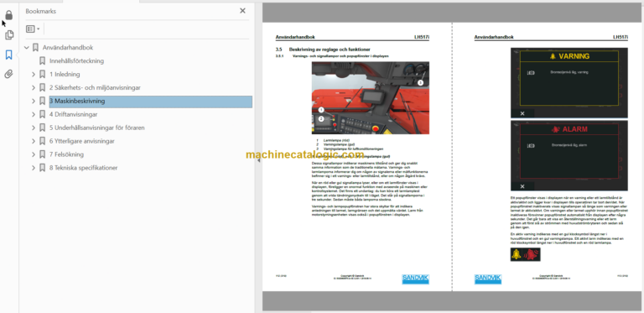Click the Bookmarks panel title
The image size is (644, 313).
(x=40, y=11)
